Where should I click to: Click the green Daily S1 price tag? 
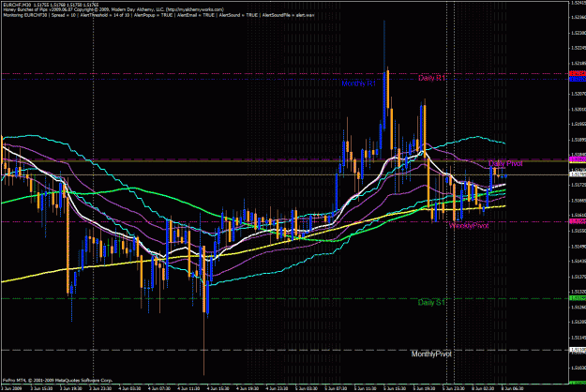[578, 298]
